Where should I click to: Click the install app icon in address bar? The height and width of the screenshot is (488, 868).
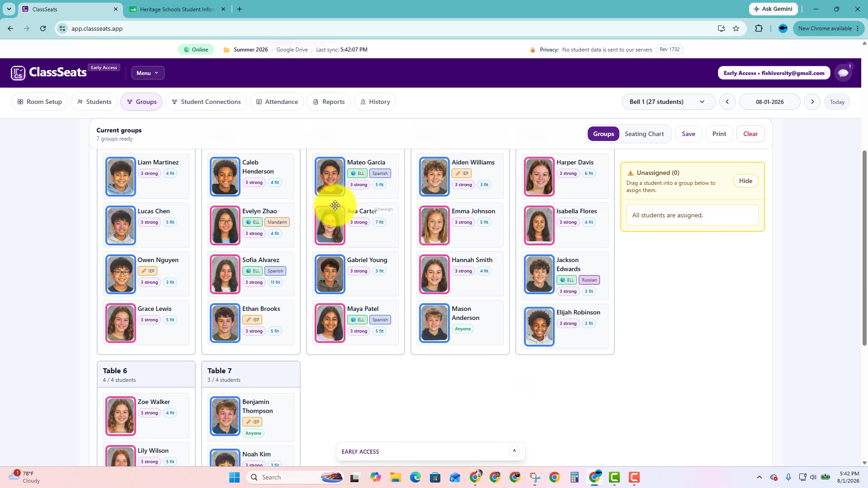[x=722, y=28]
